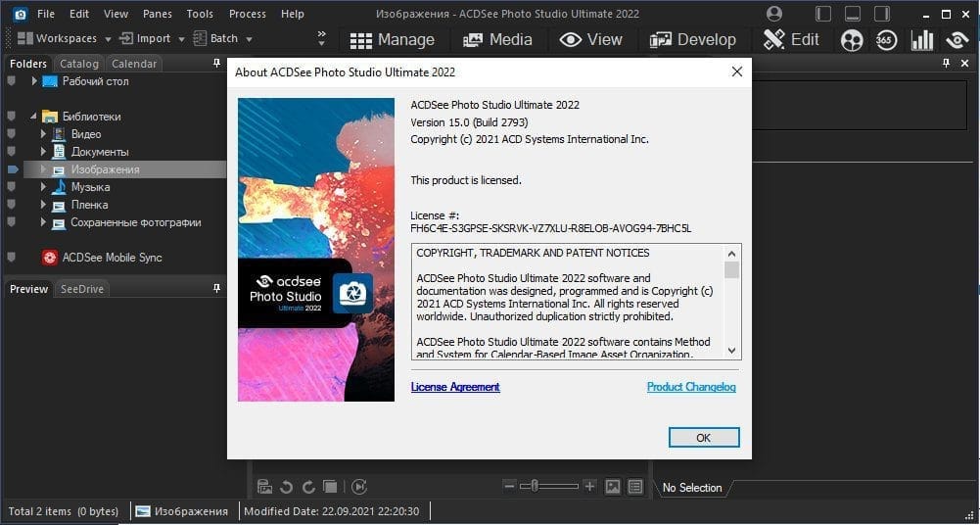Toggle Easy-Select marker for Библиотеки
The image size is (980, 525).
[x=11, y=117]
